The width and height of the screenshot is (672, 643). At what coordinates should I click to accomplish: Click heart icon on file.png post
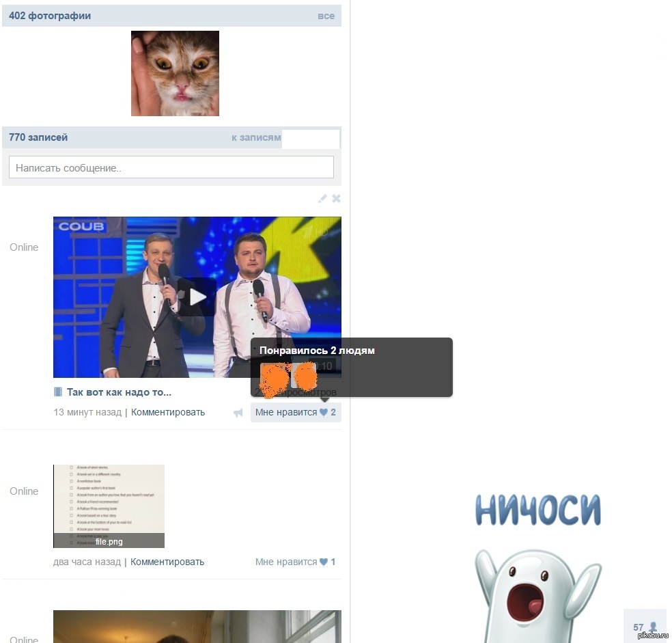[324, 562]
